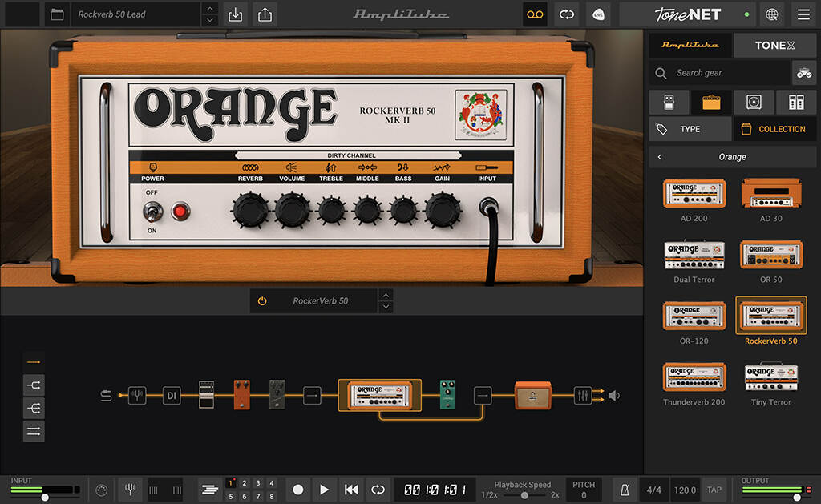Click the TAP tempo button
This screenshot has height=504, width=821.
click(714, 489)
